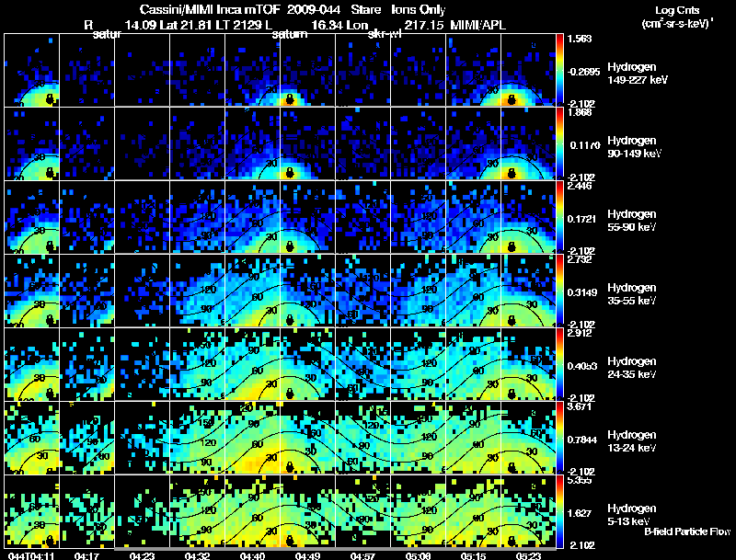Click the '044T04:11' time label

tap(31, 555)
